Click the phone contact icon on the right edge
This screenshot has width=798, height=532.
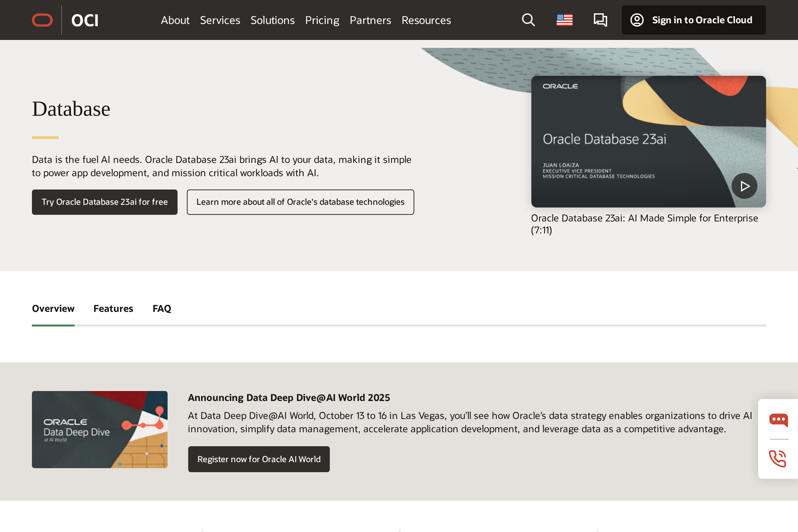(x=778, y=459)
